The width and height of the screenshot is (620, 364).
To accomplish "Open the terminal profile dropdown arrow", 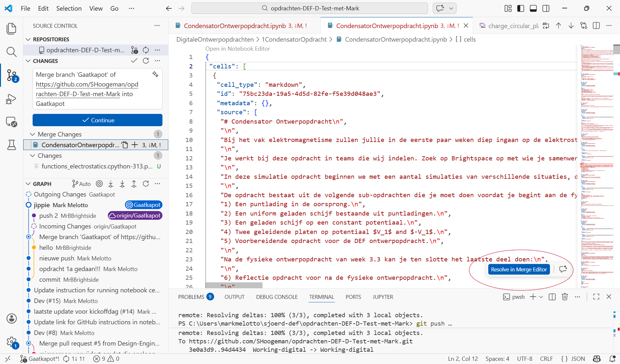I will [x=540, y=297].
